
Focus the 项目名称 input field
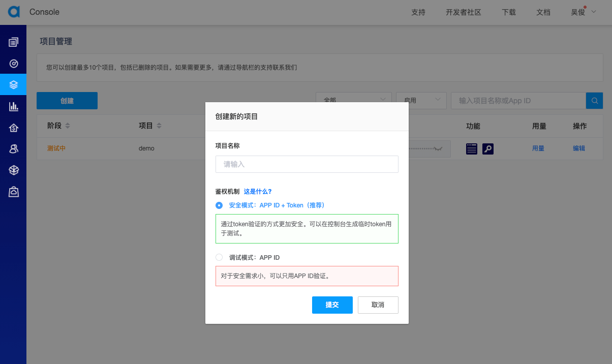(x=307, y=164)
